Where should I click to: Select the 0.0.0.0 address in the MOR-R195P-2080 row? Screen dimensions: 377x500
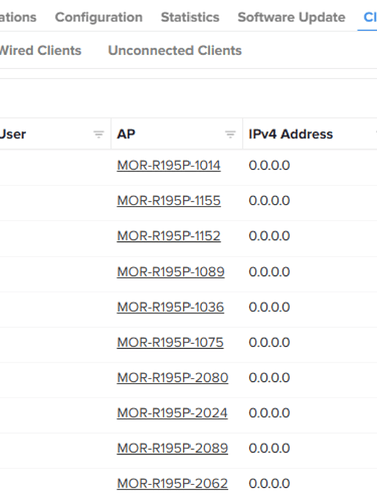pyautogui.click(x=269, y=378)
